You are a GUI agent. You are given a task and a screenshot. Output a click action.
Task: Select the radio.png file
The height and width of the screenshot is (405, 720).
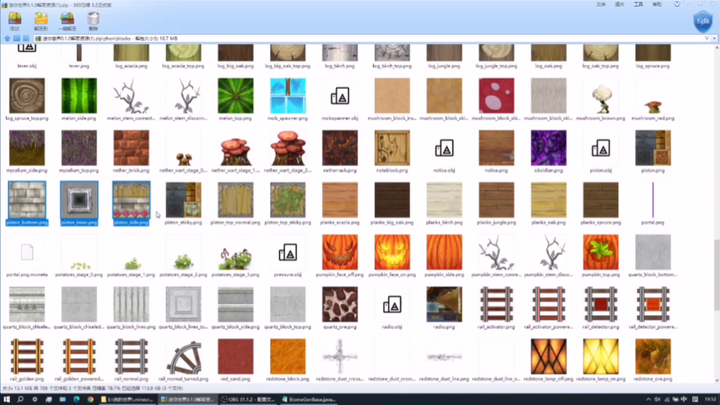point(444,308)
